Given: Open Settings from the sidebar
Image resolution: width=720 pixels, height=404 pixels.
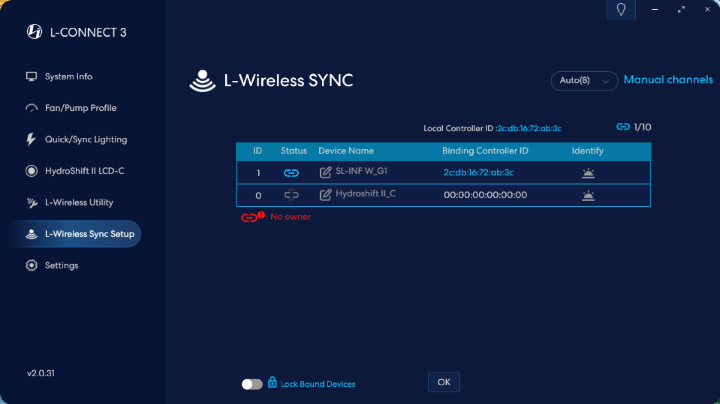Looking at the screenshot, I should 61,265.
